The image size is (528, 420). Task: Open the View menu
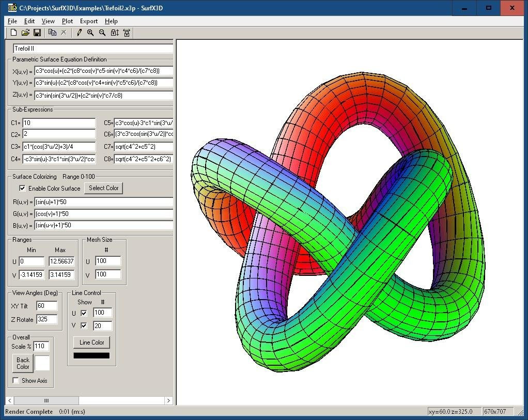48,21
